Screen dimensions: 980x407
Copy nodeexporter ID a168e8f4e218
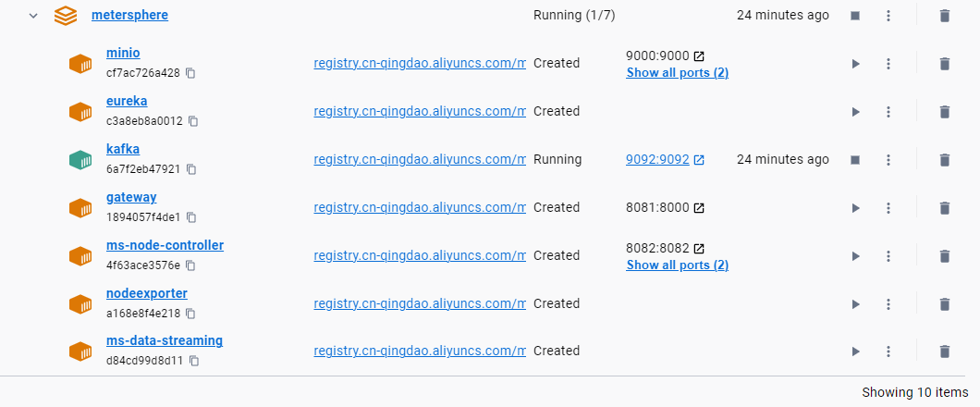point(191,314)
